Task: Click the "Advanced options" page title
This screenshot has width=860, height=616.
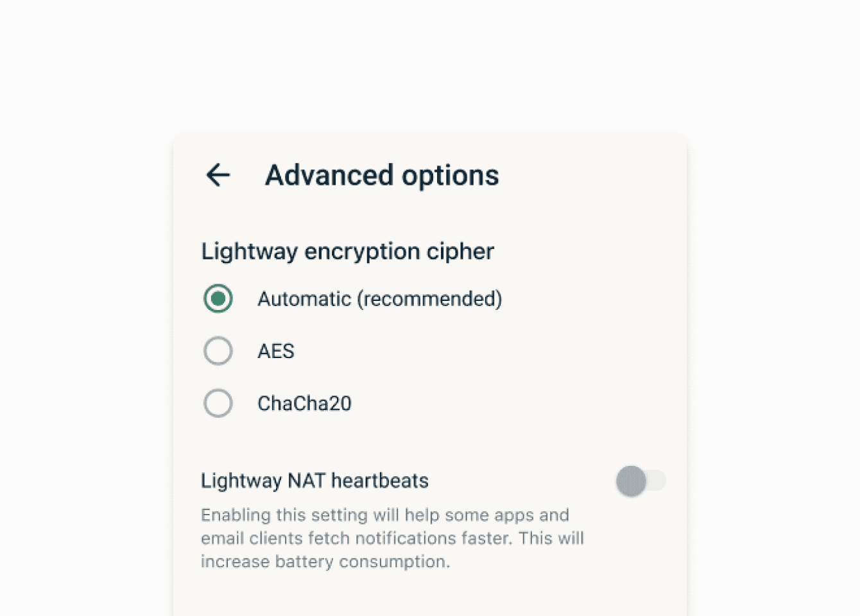Action: pyautogui.click(x=382, y=175)
